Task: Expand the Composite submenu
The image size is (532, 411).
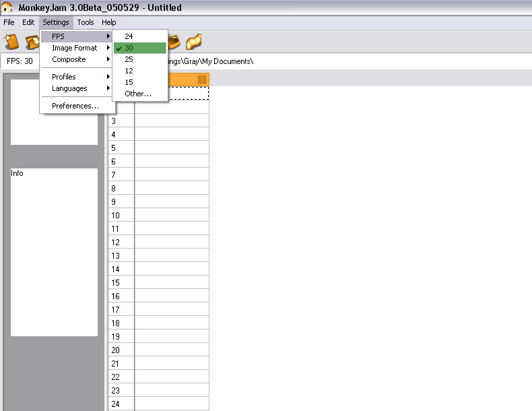Action: pyautogui.click(x=76, y=59)
